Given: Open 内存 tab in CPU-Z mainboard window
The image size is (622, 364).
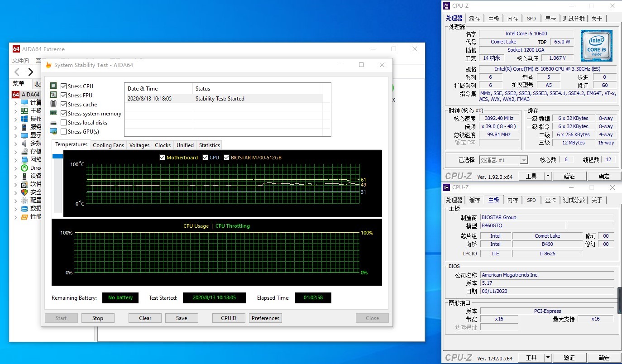Looking at the screenshot, I should coord(512,200).
